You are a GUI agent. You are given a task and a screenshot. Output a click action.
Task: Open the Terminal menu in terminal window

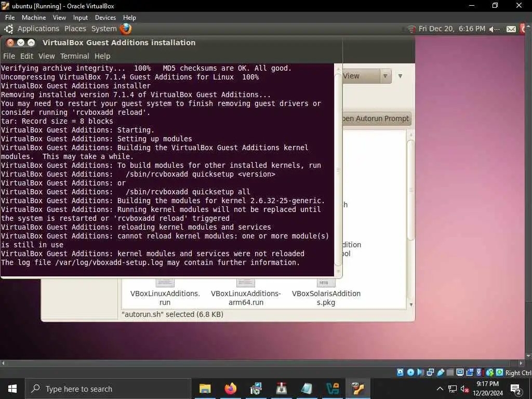click(x=75, y=56)
